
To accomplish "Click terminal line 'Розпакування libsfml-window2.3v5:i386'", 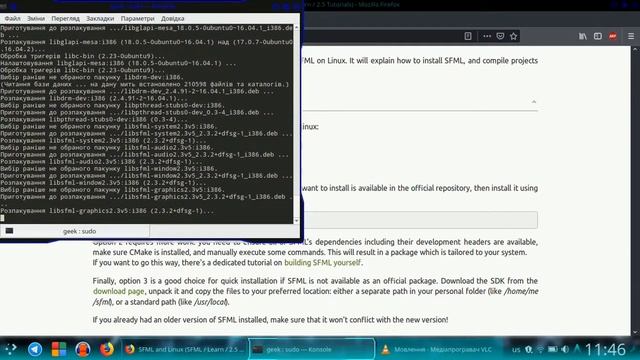I will (102, 183).
